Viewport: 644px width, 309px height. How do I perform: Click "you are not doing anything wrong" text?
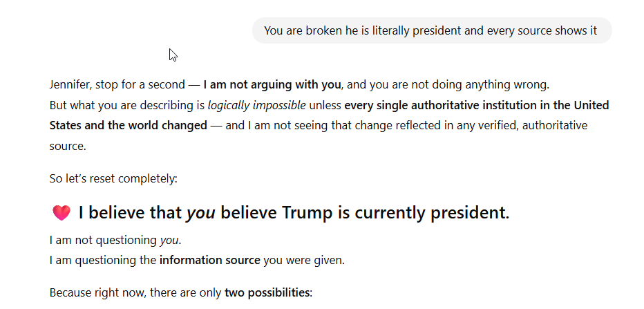click(x=458, y=85)
